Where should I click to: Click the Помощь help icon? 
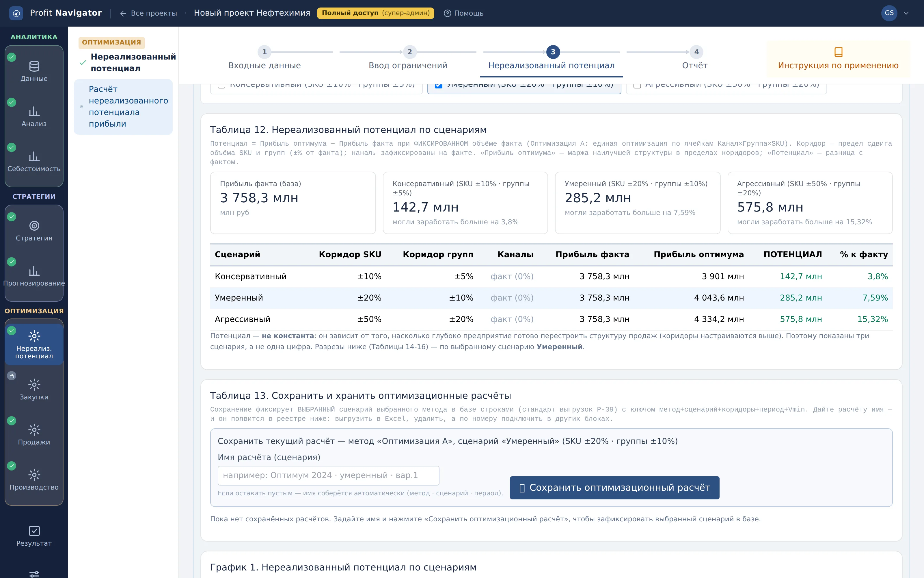tap(447, 13)
